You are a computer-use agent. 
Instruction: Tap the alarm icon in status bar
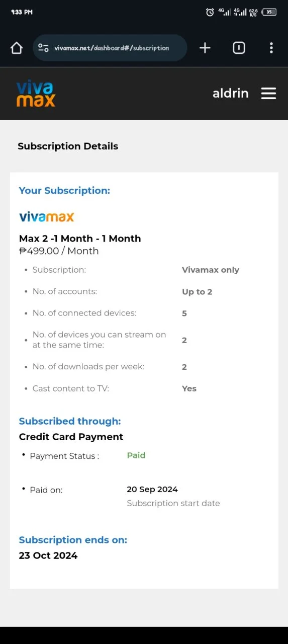pyautogui.click(x=210, y=12)
